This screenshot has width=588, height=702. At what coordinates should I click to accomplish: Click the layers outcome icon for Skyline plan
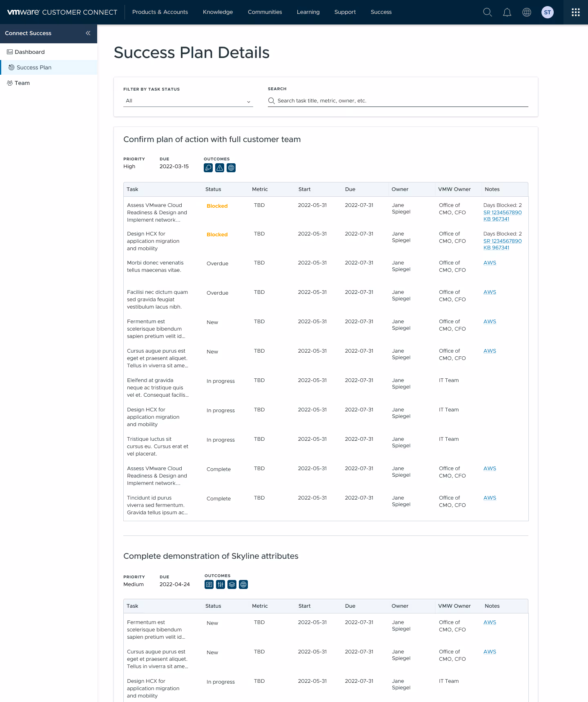coord(232,584)
